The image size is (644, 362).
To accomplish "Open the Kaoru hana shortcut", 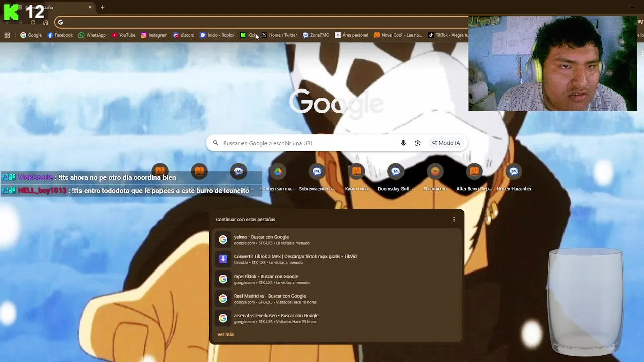I will (356, 177).
